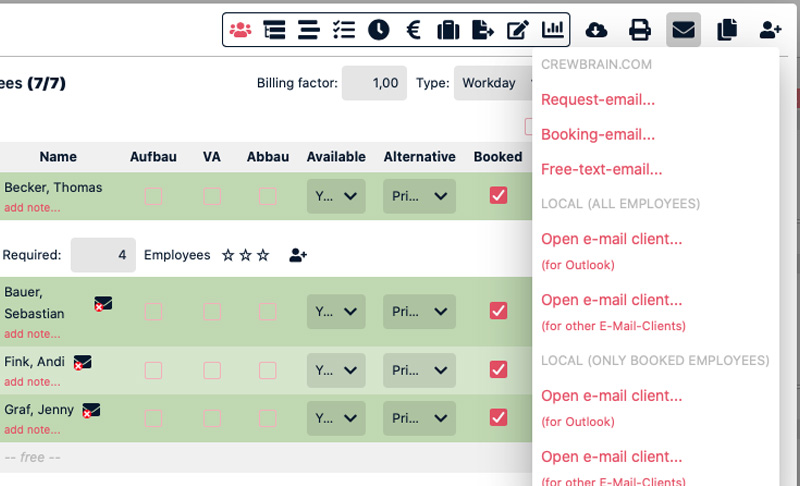The width and height of the screenshot is (800, 486).
Task: Click add note link under Becker, Thomas
Action: pyautogui.click(x=32, y=208)
